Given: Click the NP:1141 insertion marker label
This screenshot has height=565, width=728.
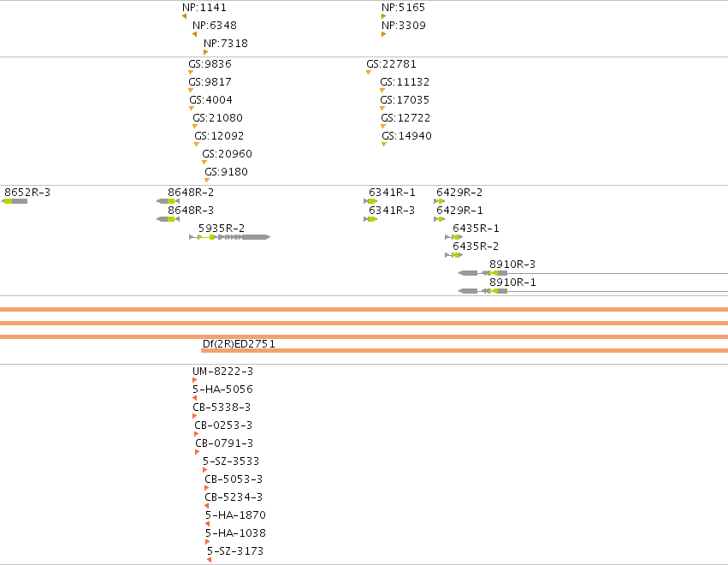Looking at the screenshot, I should click(204, 8).
